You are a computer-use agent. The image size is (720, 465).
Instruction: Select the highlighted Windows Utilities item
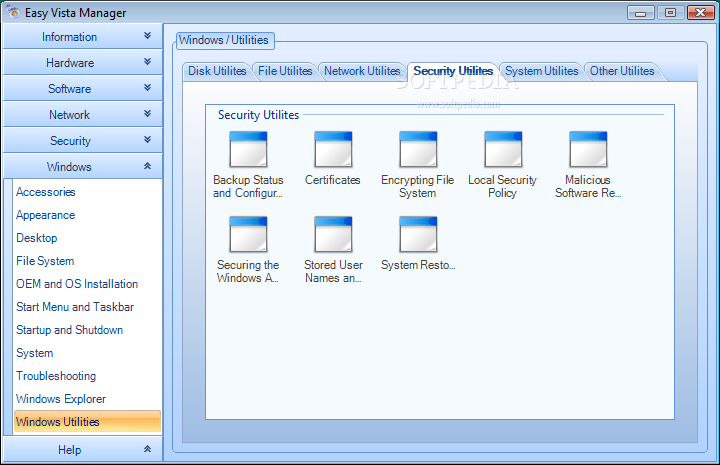[87, 421]
